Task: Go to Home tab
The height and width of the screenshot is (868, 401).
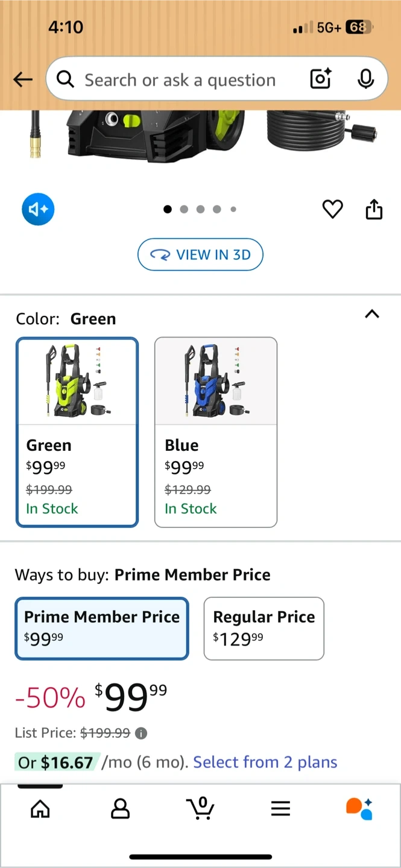Action: 40,809
